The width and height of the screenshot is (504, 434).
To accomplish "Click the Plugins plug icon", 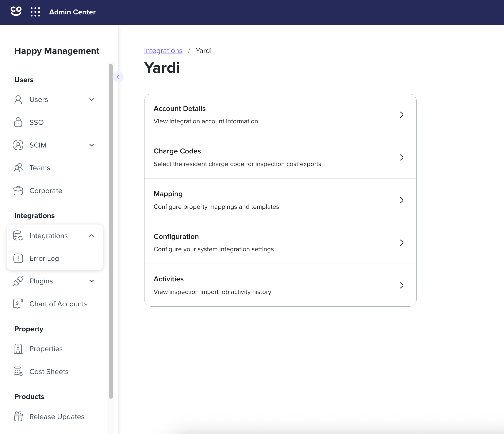I will [18, 281].
